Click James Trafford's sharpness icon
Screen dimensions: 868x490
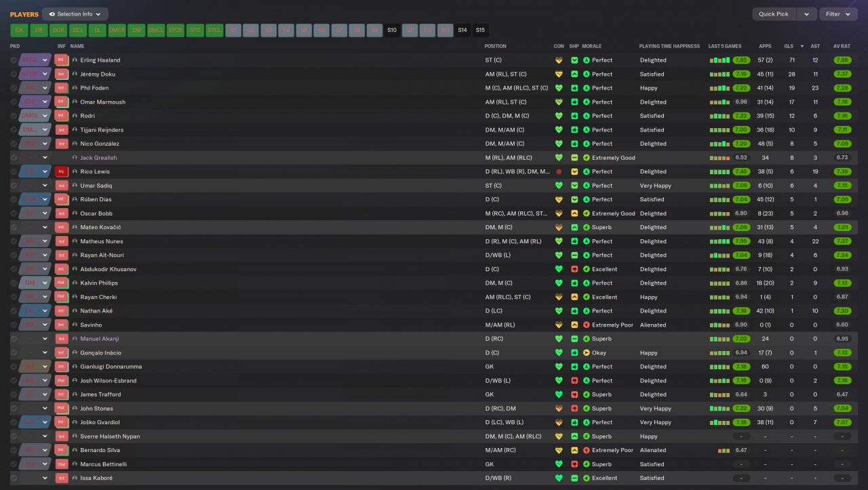[x=574, y=394]
